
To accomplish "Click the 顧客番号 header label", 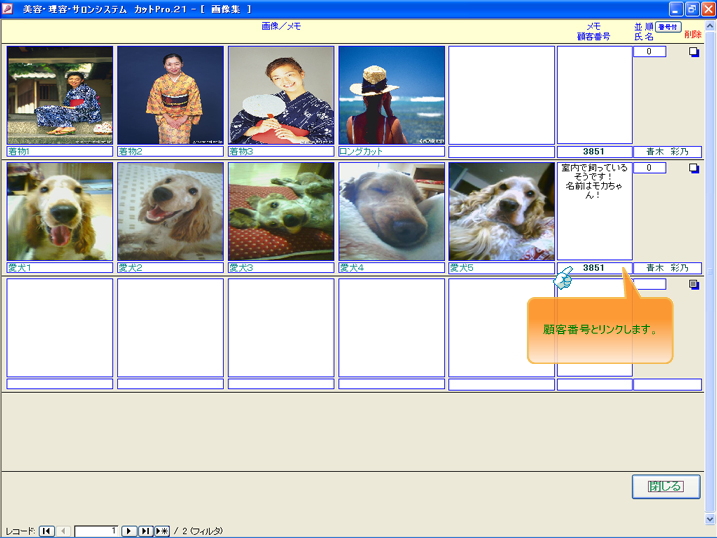I will (593, 37).
